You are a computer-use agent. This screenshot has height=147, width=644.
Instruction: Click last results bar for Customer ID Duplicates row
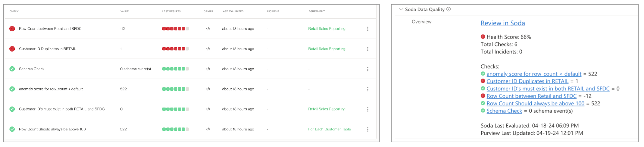pyautogui.click(x=175, y=49)
